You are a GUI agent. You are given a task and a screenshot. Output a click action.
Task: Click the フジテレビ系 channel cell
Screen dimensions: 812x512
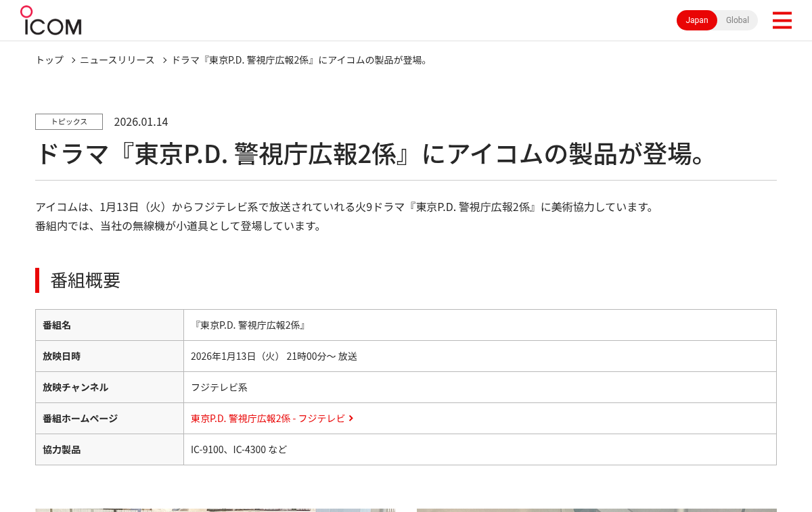click(480, 388)
